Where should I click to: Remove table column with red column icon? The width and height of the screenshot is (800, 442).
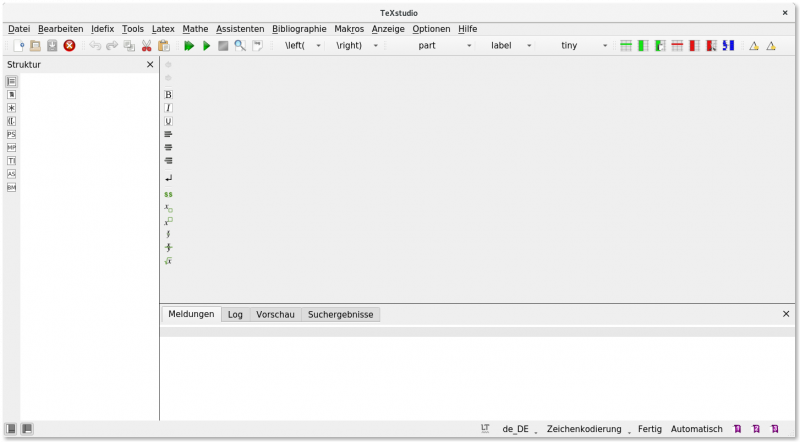(x=694, y=46)
